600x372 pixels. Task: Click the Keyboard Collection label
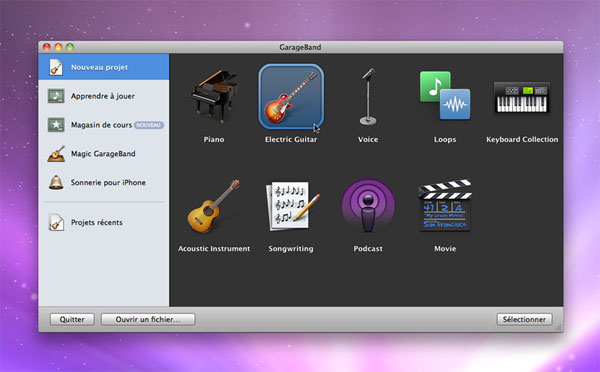pos(522,139)
